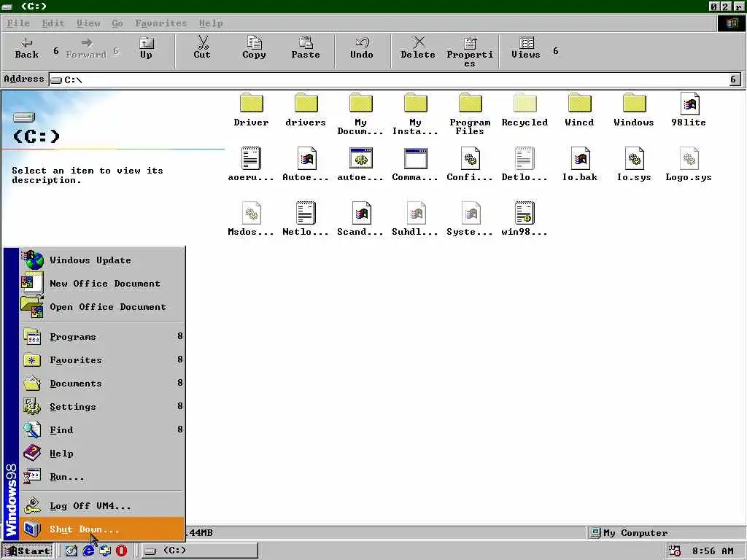Select the Logo.sys file

pos(689,165)
